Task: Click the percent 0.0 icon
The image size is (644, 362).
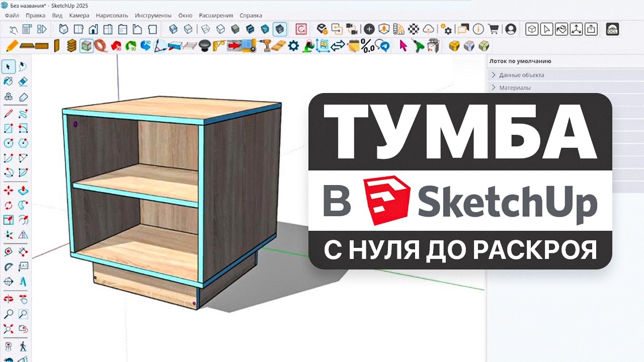Action: (x=368, y=46)
